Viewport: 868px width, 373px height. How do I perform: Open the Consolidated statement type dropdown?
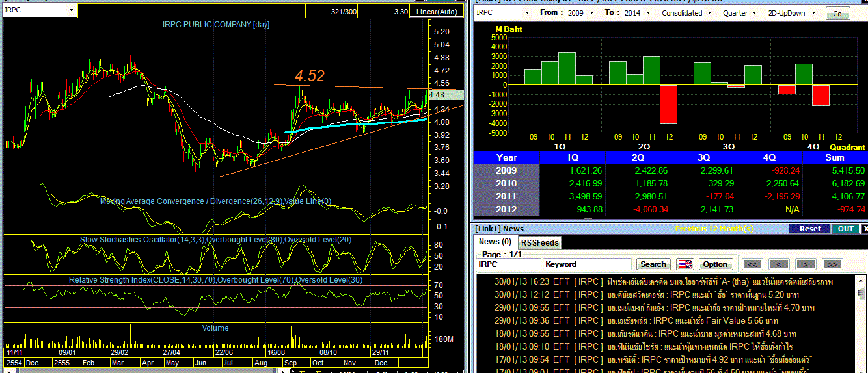tap(711, 13)
